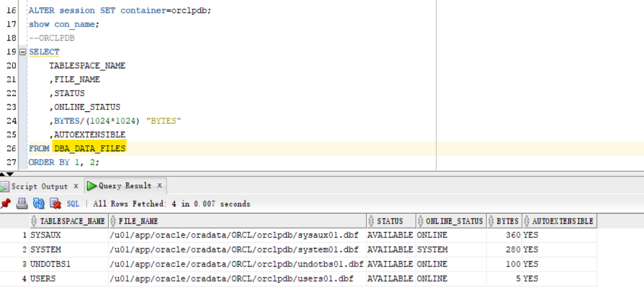Click the ALTER session line in editor

120,10
